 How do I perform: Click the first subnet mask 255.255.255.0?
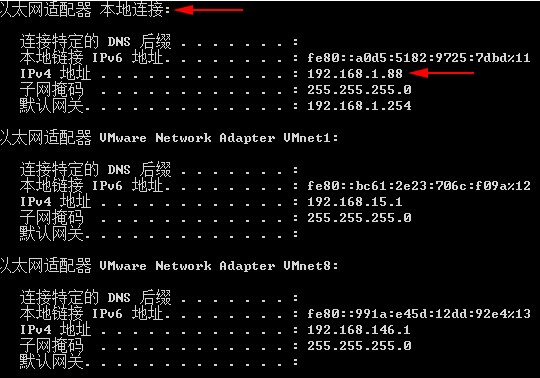tap(359, 90)
